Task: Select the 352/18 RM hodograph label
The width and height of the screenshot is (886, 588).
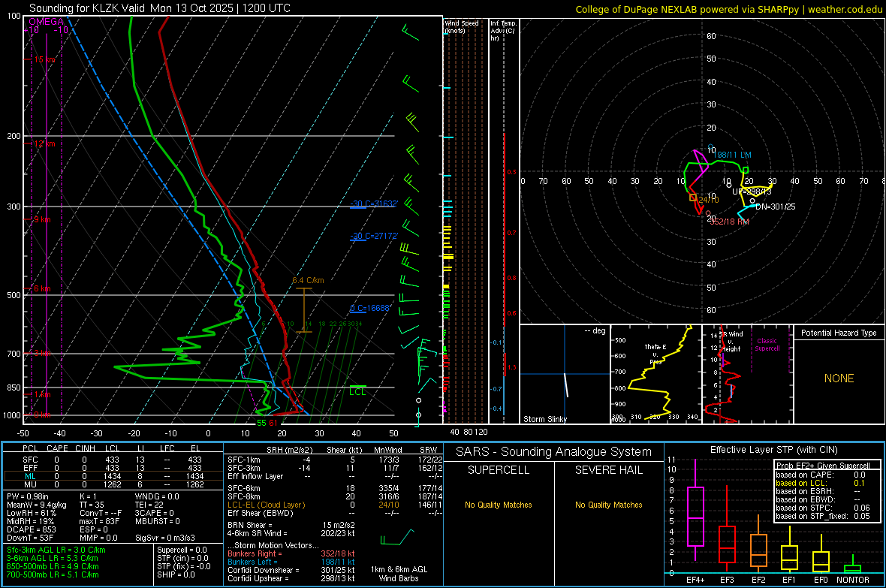Action: pyautogui.click(x=729, y=222)
